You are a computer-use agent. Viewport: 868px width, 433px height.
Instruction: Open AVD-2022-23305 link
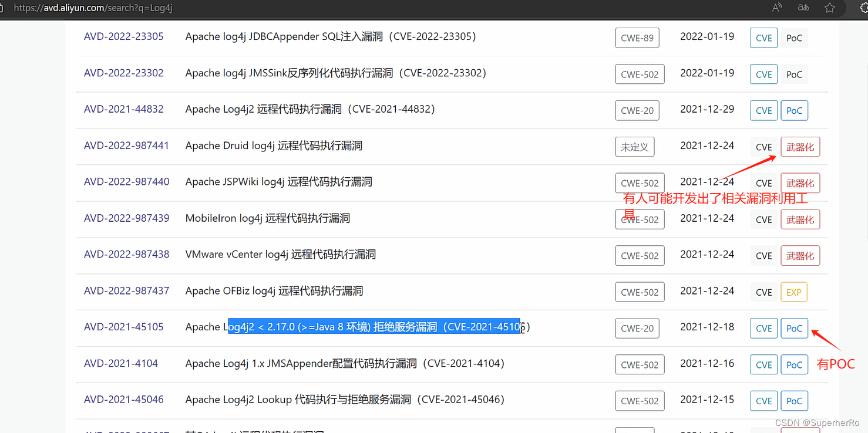click(124, 36)
